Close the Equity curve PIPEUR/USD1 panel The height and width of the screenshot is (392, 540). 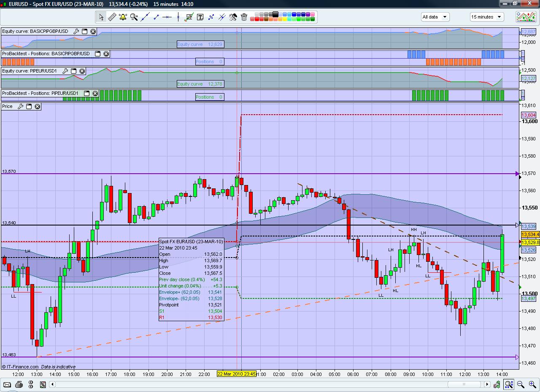[x=82, y=71]
